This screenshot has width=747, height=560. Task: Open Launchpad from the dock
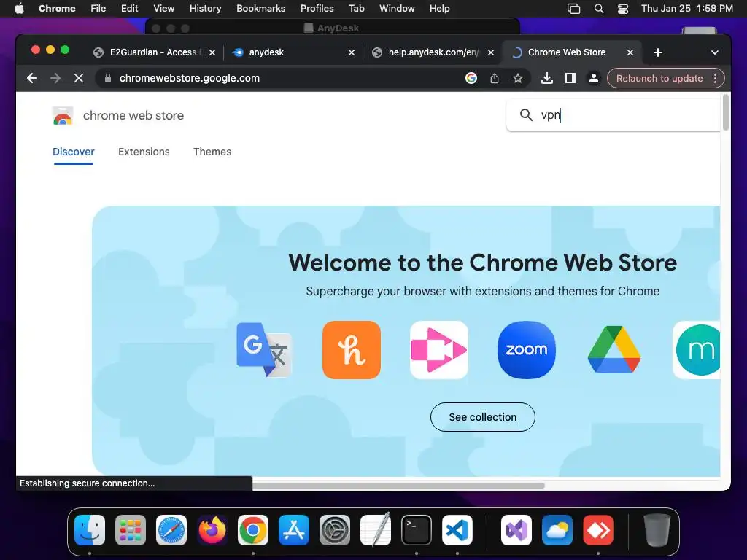[x=131, y=530]
